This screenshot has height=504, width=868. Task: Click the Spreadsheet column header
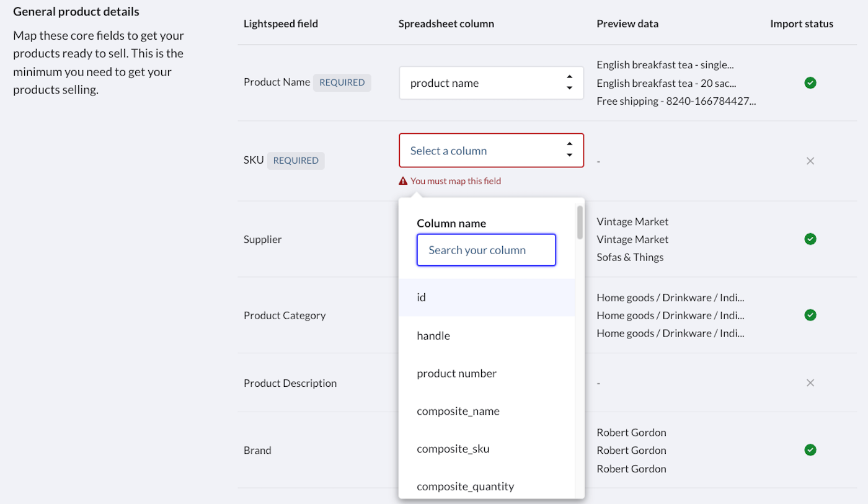tap(446, 24)
